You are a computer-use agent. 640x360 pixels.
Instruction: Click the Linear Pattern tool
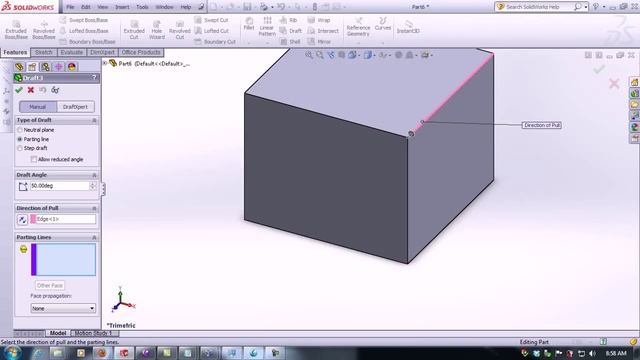[267, 27]
